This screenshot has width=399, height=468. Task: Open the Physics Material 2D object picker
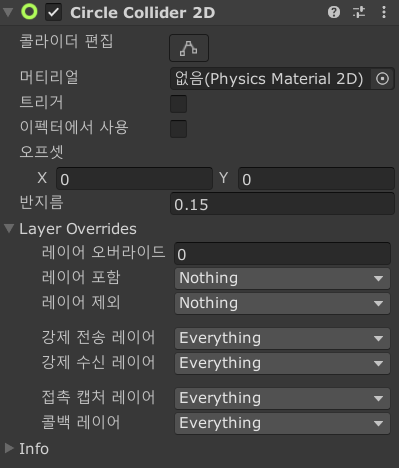pyautogui.click(x=382, y=79)
